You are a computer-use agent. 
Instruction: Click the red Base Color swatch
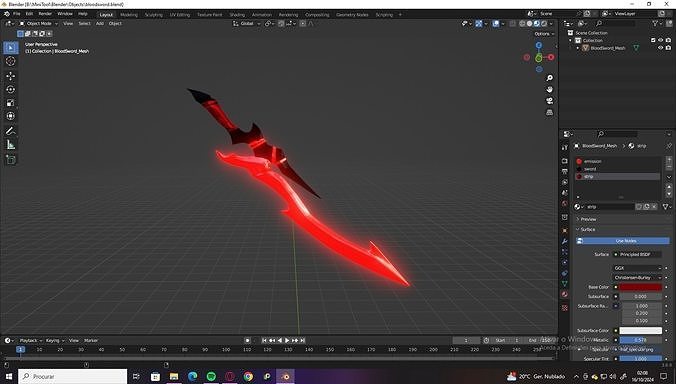click(641, 287)
